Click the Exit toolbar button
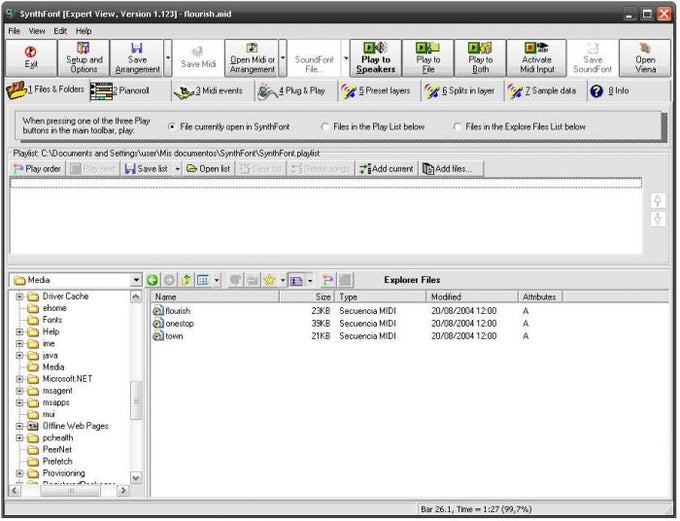This screenshot has width=680, height=521. click(x=31, y=58)
